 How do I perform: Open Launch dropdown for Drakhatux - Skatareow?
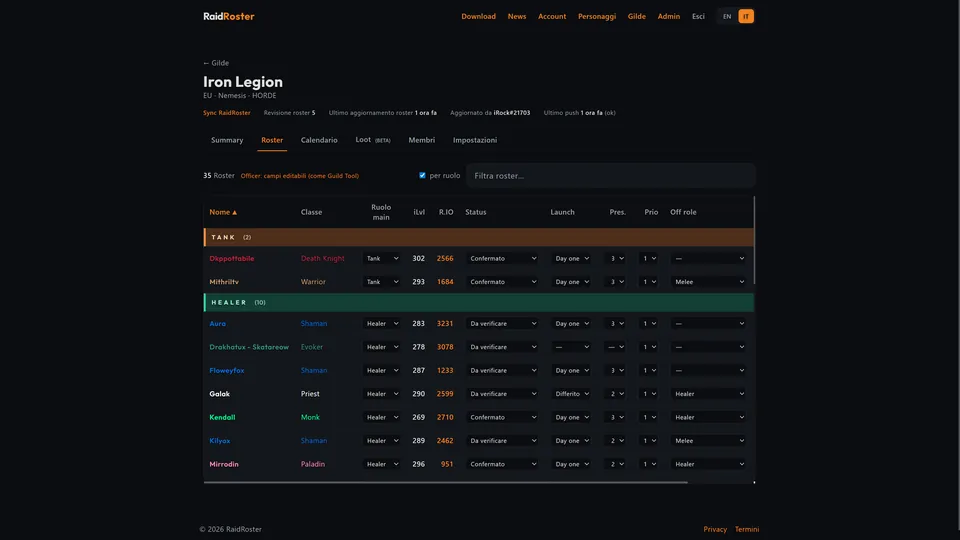[571, 347]
